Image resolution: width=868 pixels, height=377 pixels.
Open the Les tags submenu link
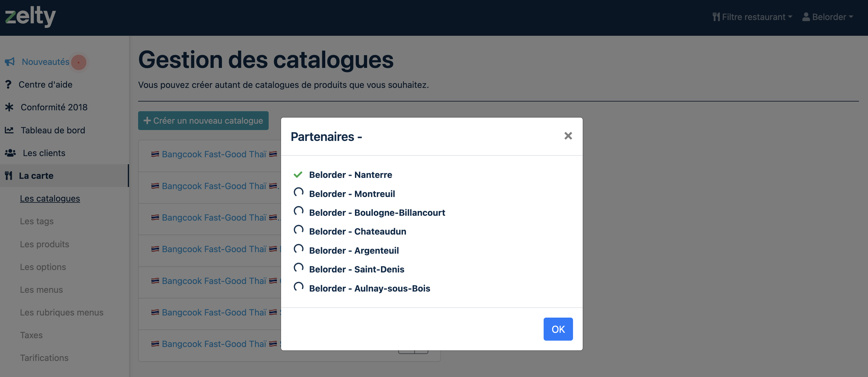pyautogui.click(x=37, y=221)
